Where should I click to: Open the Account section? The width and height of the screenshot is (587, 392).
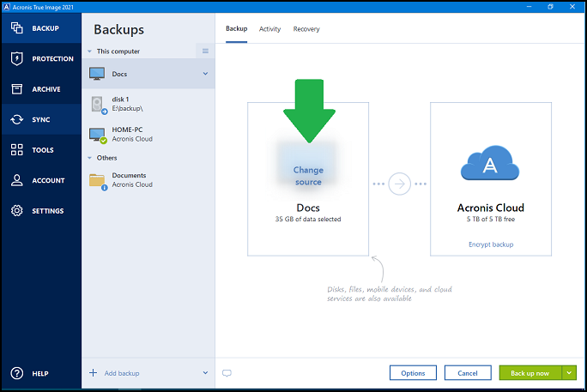40,180
